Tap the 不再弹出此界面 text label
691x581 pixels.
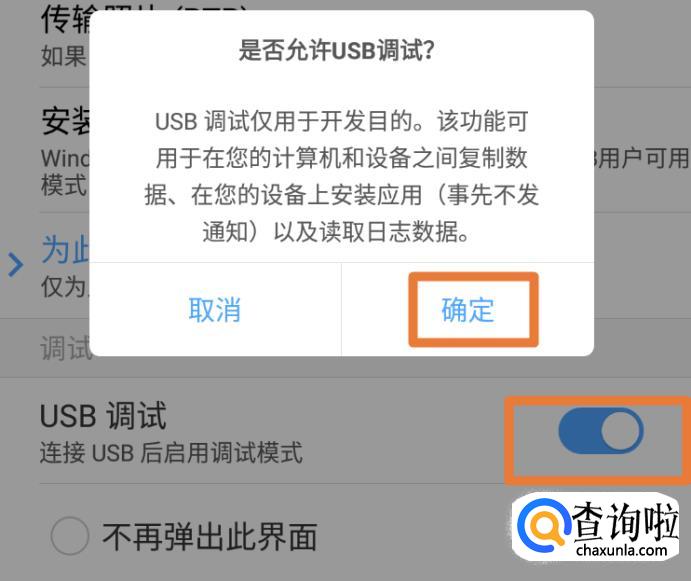point(210,536)
